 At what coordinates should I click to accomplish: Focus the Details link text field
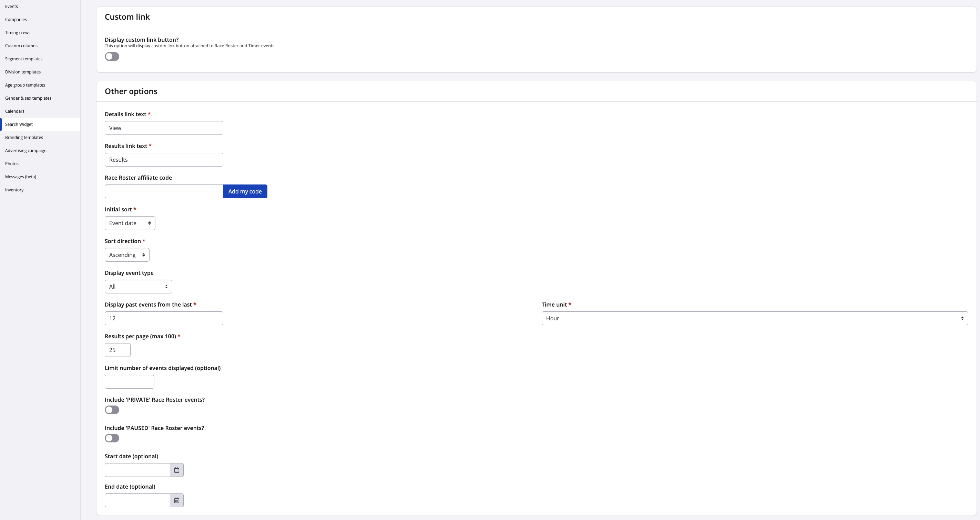[x=164, y=128]
